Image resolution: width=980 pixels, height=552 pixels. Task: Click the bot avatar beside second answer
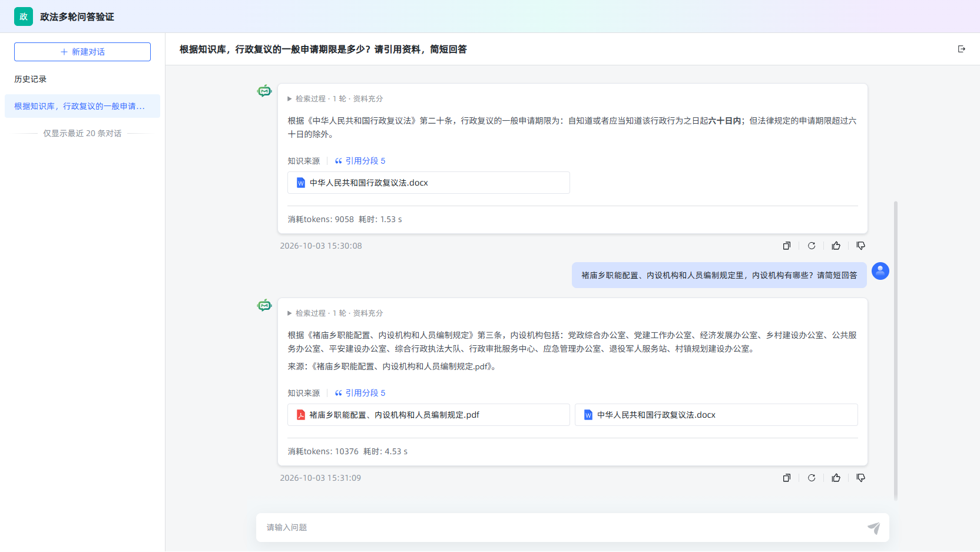point(264,305)
